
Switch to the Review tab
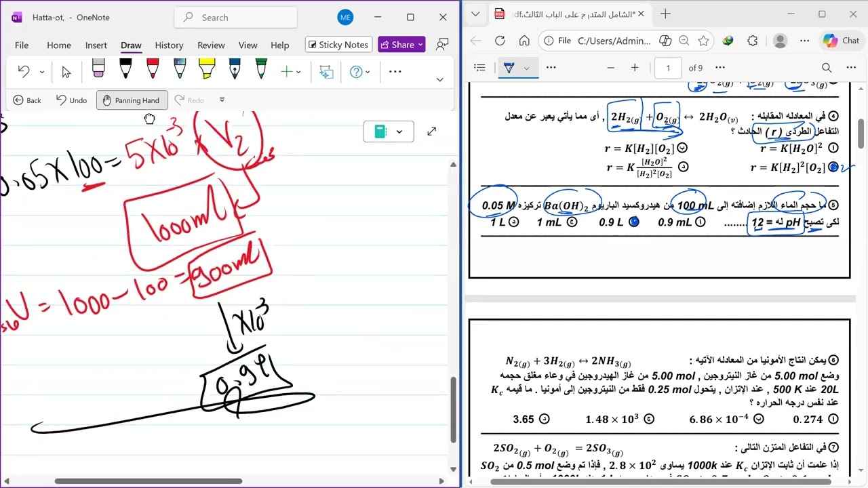click(x=211, y=45)
